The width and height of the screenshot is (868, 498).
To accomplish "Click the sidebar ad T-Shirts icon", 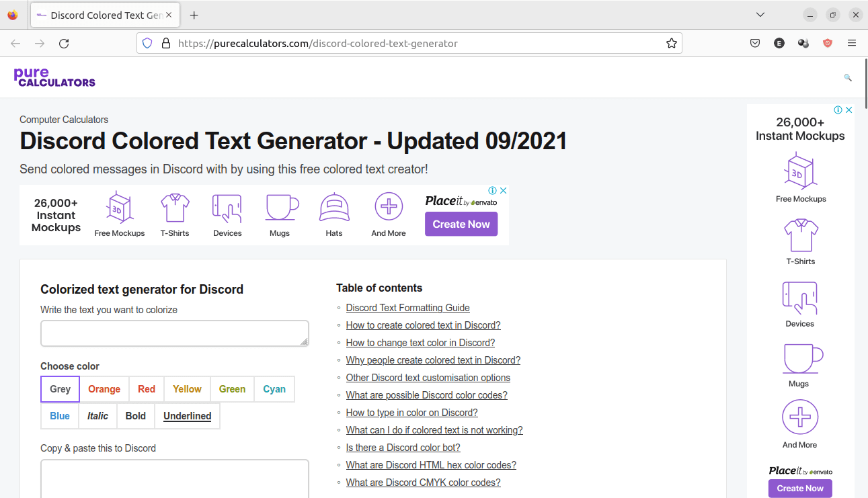I will coord(801,235).
